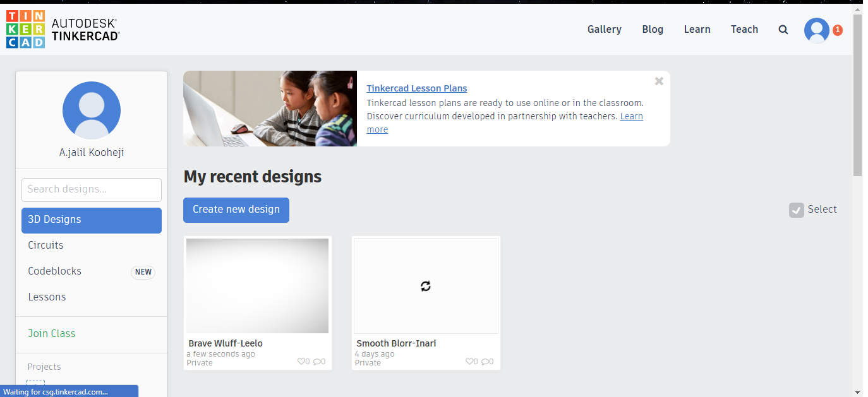Go to the Learn page
This screenshot has height=397, width=868.
tap(697, 30)
